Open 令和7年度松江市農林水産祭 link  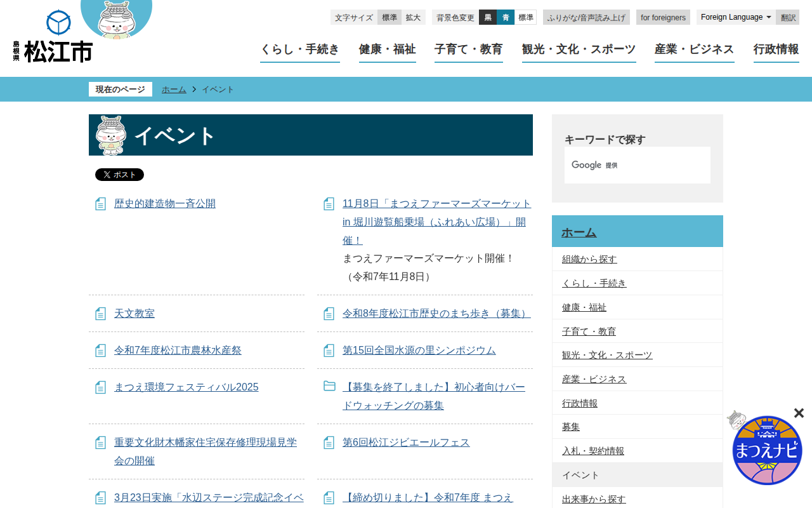point(178,351)
